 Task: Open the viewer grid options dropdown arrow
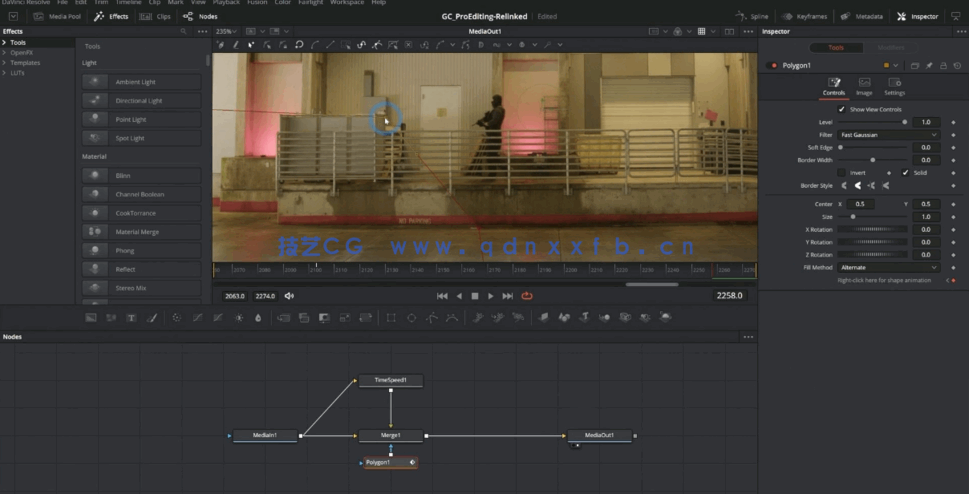click(713, 32)
